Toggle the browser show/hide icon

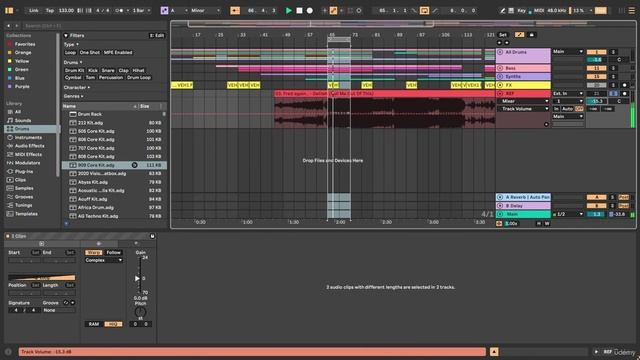(x=9, y=11)
